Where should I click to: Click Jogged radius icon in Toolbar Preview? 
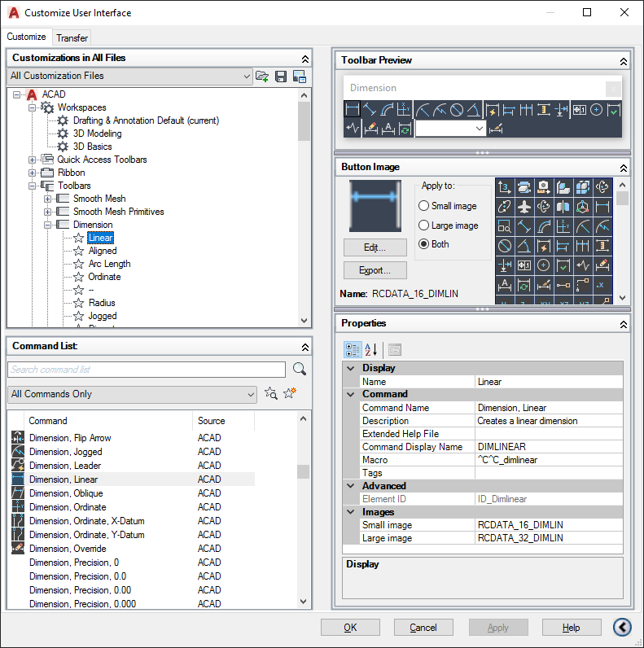[x=440, y=110]
